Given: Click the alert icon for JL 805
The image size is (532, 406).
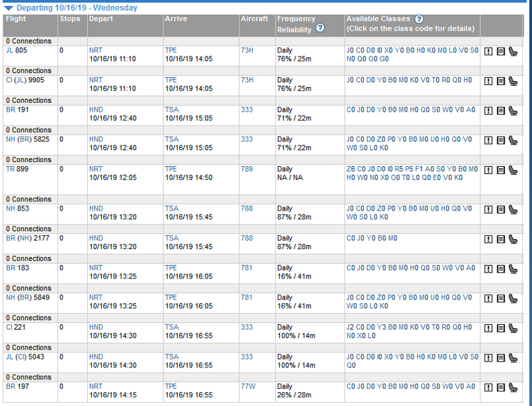Looking at the screenshot, I should (488, 52).
